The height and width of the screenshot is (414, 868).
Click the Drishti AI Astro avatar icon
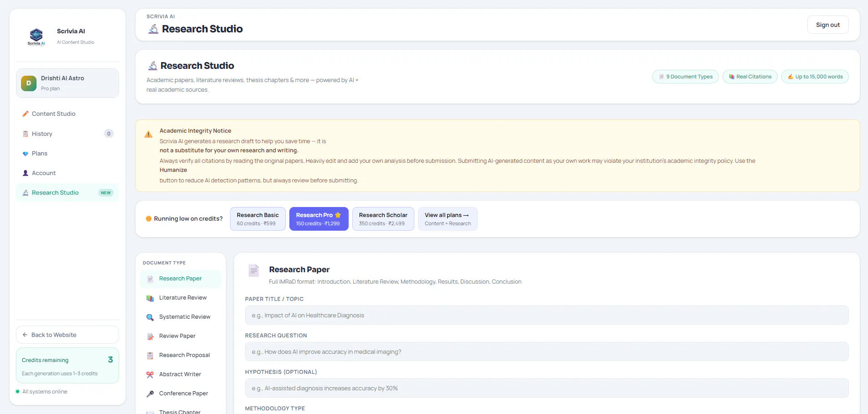[x=29, y=83]
